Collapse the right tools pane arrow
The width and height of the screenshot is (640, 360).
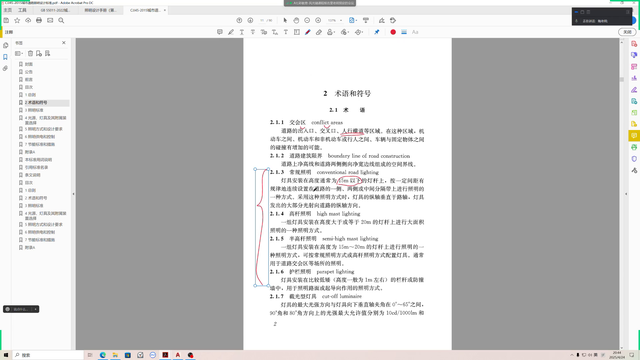(x=626, y=194)
